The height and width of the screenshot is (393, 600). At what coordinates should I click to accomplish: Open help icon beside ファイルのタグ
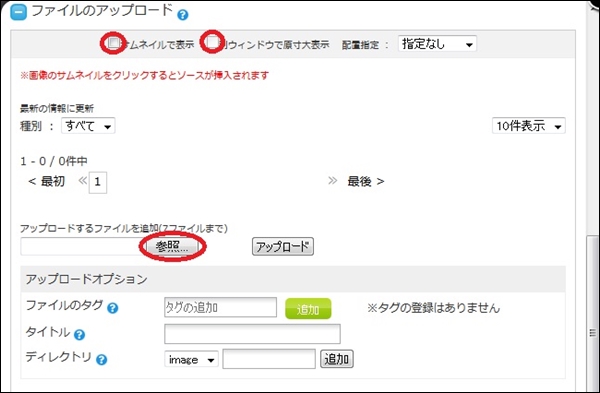click(112, 308)
